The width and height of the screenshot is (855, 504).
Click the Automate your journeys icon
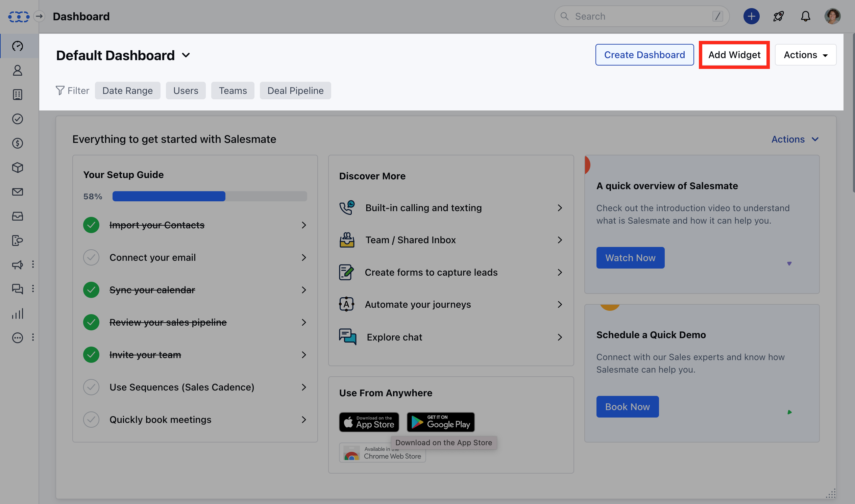coord(346,304)
